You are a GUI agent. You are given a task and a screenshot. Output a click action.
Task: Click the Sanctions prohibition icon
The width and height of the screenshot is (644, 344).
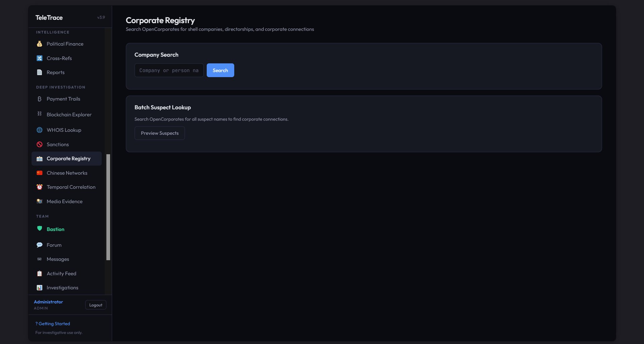click(x=39, y=144)
